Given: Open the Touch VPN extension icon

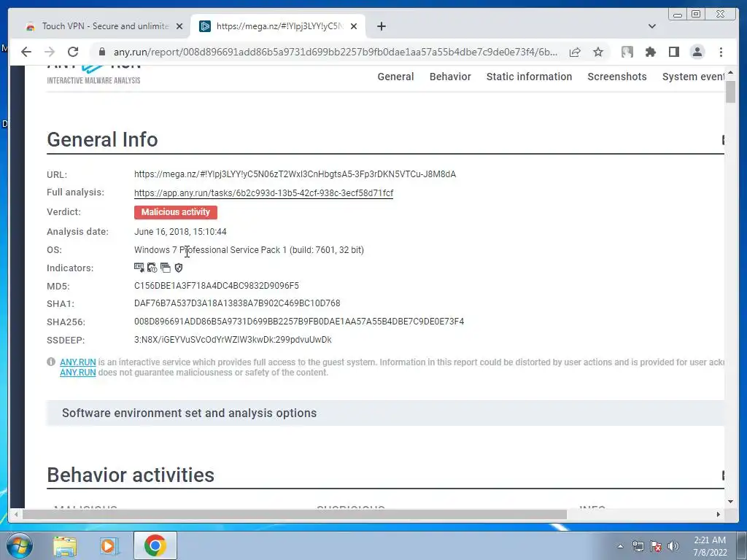Looking at the screenshot, I should (627, 52).
